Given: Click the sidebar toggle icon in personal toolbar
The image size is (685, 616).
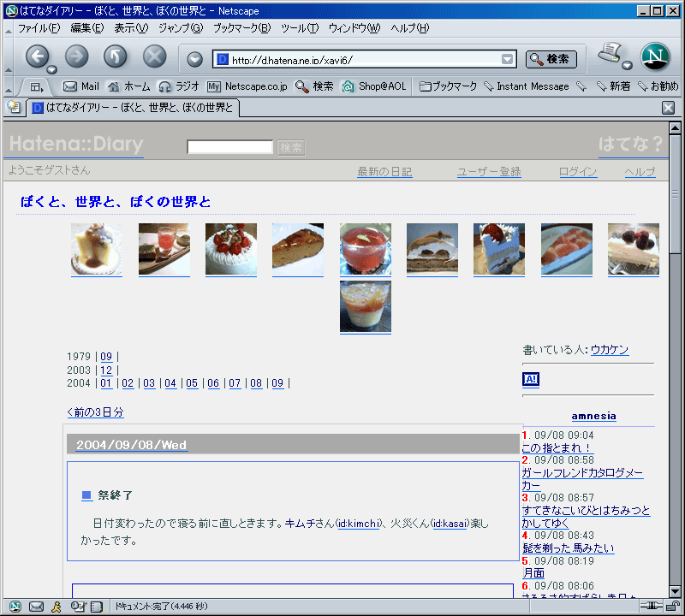Looking at the screenshot, I should point(37,87).
